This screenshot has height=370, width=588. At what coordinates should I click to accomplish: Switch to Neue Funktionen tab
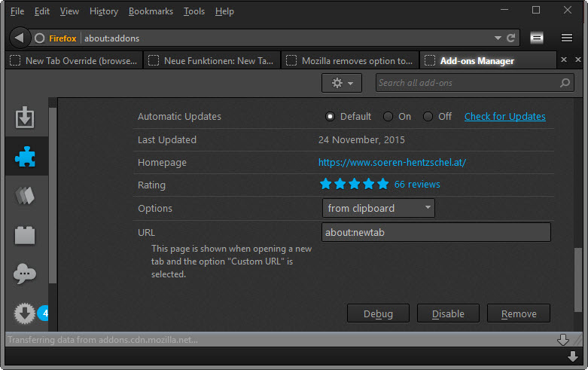click(x=212, y=60)
